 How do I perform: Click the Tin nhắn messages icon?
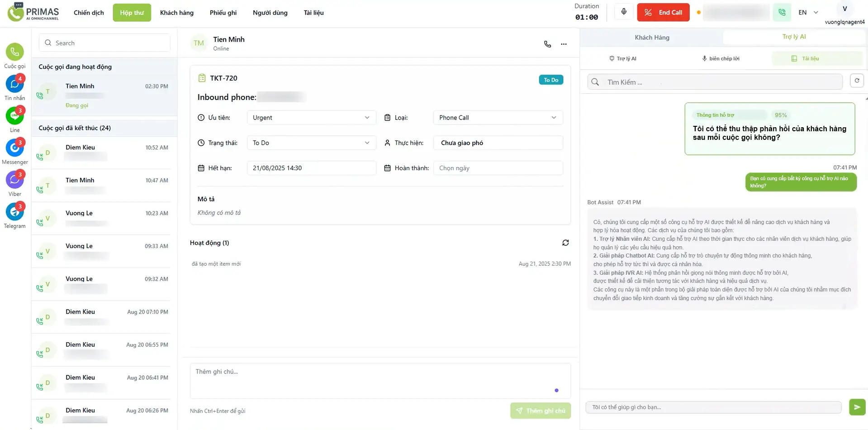click(14, 84)
